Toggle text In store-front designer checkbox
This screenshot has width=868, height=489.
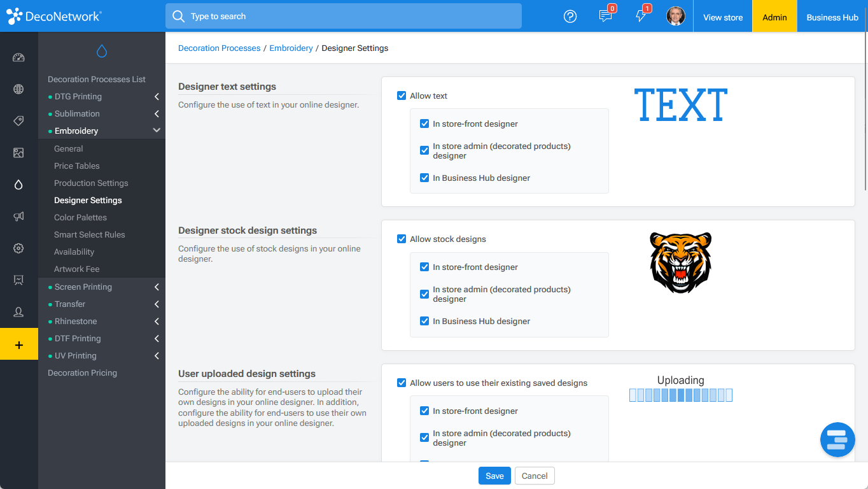coord(424,124)
